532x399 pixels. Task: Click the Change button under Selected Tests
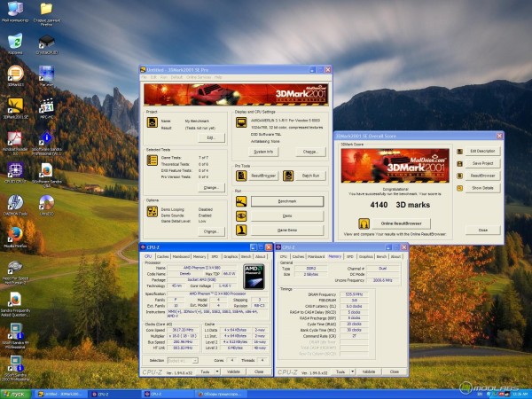coord(211,187)
